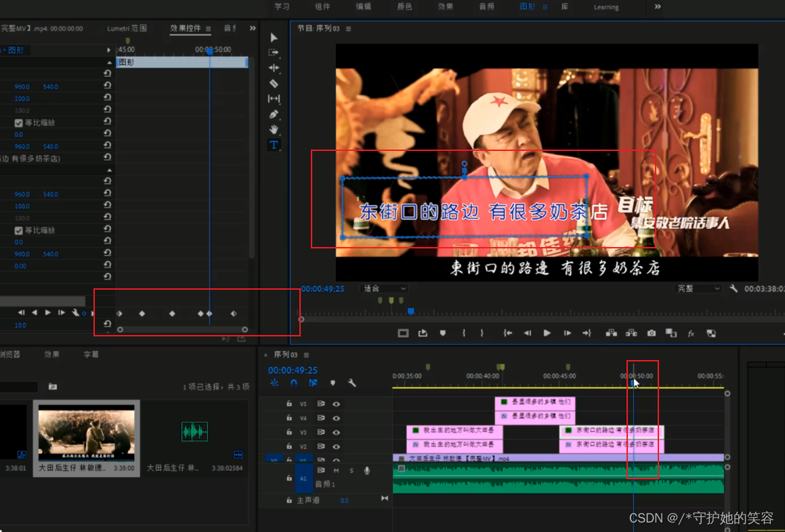Image resolution: width=785 pixels, height=532 pixels.
Task: Jump to In point in program monitor
Action: pyautogui.click(x=508, y=333)
